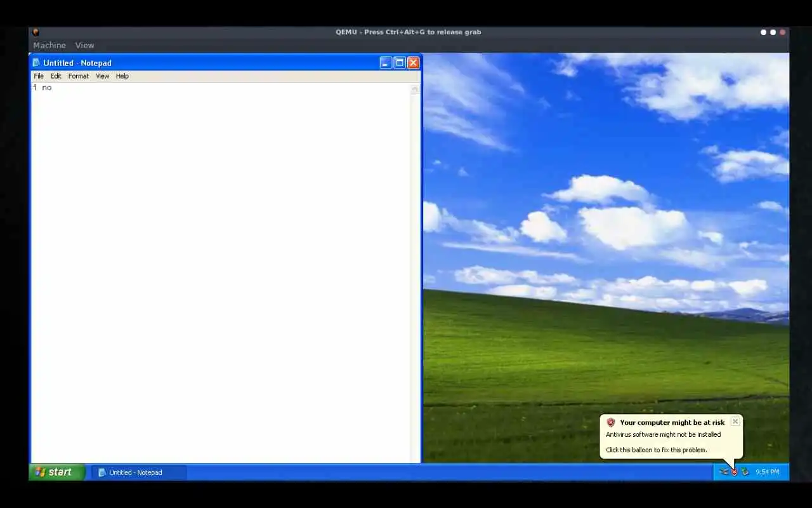Maximize the Untitled - Notepad window
The image size is (812, 508).
tap(400, 62)
